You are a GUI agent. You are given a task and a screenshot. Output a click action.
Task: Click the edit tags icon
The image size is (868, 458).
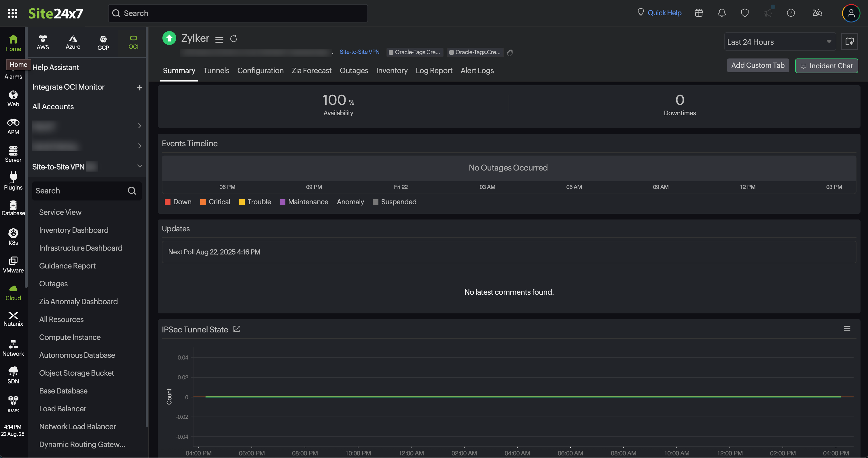tap(510, 53)
